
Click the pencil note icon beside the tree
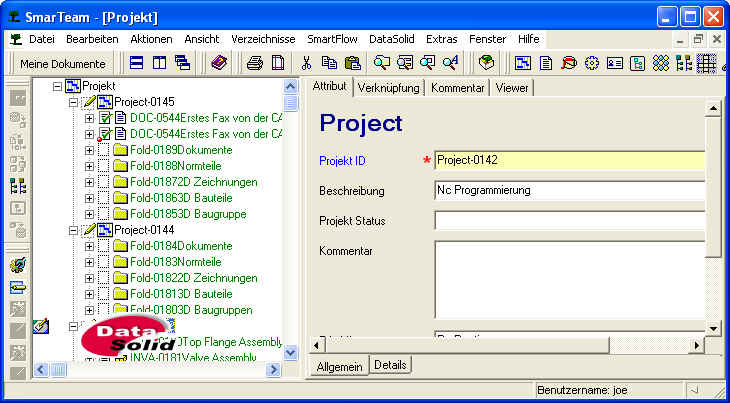coord(41,326)
